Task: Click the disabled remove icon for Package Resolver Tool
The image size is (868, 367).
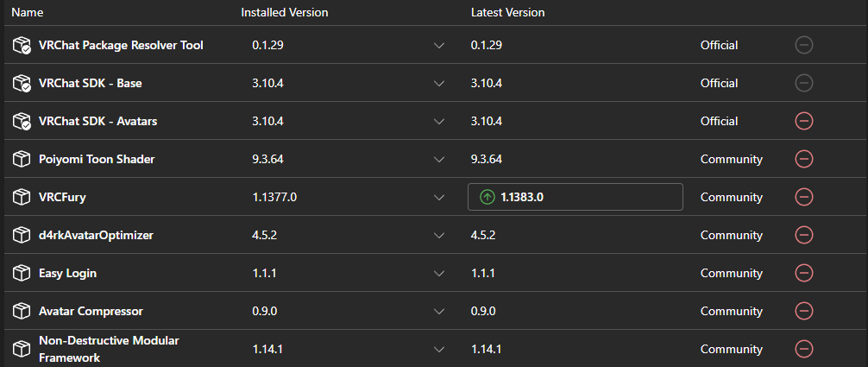Action: 804,45
